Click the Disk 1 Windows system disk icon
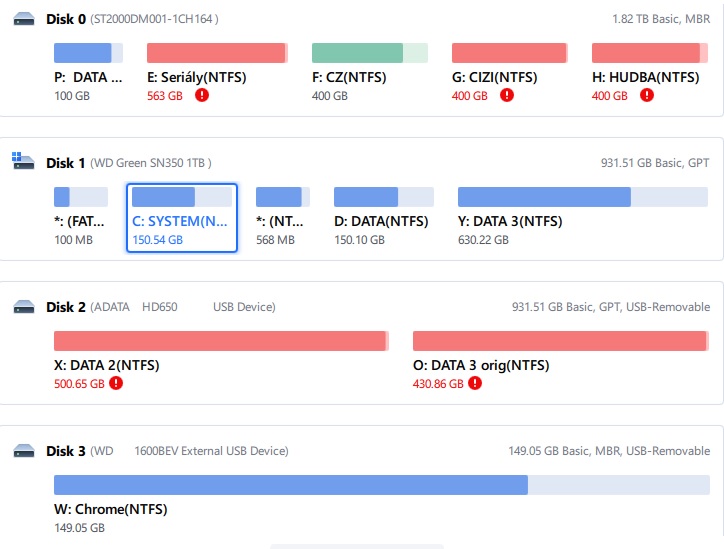The image size is (724, 549). pyautogui.click(x=23, y=162)
